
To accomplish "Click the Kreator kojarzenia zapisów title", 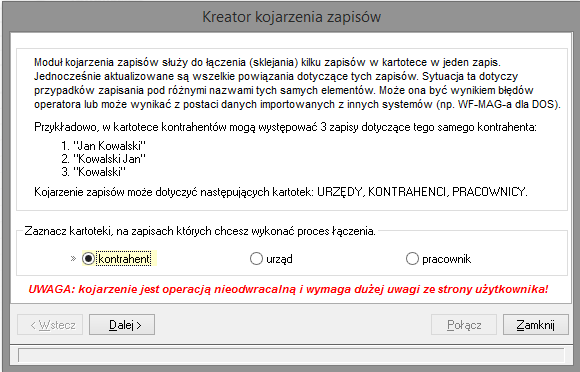I will [291, 17].
